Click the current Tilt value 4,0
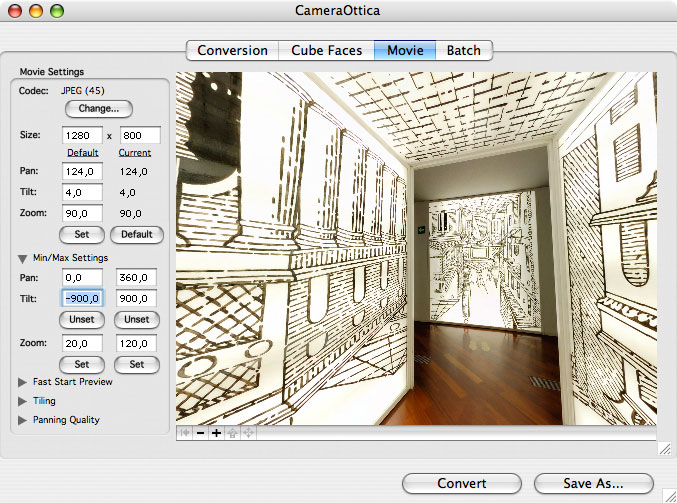This screenshot has height=503, width=677. pyautogui.click(x=127, y=193)
